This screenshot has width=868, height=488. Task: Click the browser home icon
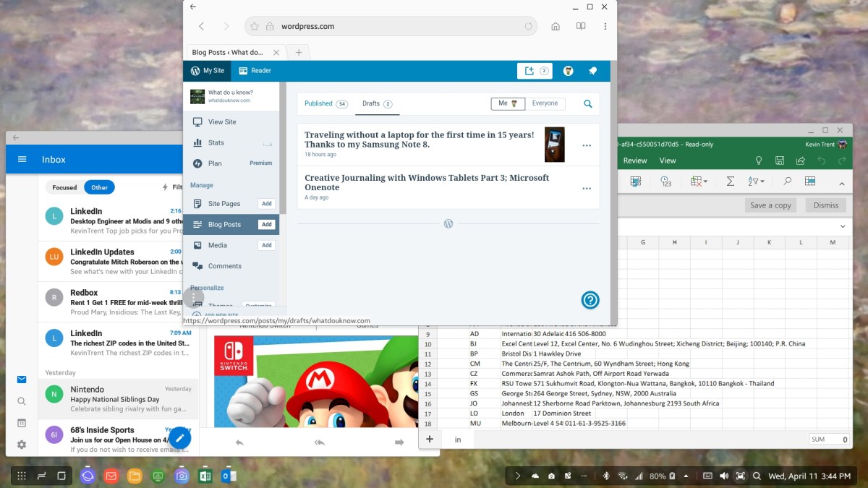coord(556,27)
